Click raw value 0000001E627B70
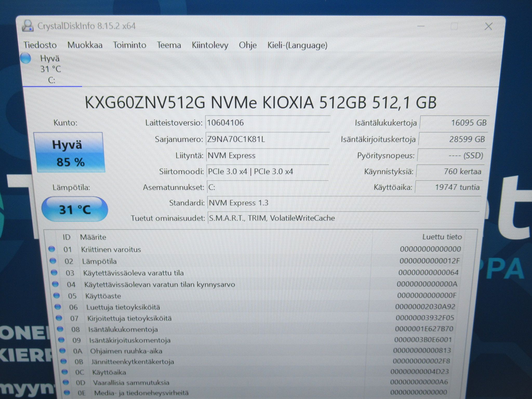The image size is (532, 399). 424,329
